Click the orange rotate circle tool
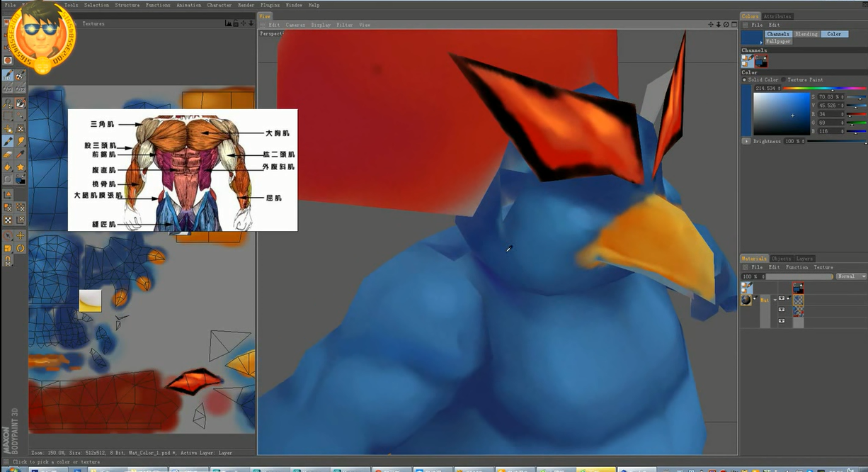This screenshot has height=472, width=868. pyautogui.click(x=21, y=248)
